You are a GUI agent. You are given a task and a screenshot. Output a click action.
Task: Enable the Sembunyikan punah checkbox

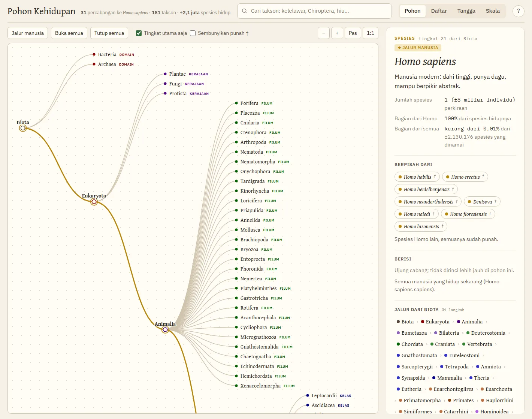tap(193, 33)
